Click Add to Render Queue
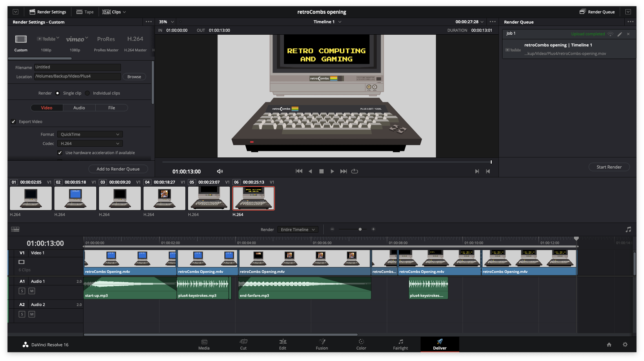644x361 pixels. coord(118,169)
